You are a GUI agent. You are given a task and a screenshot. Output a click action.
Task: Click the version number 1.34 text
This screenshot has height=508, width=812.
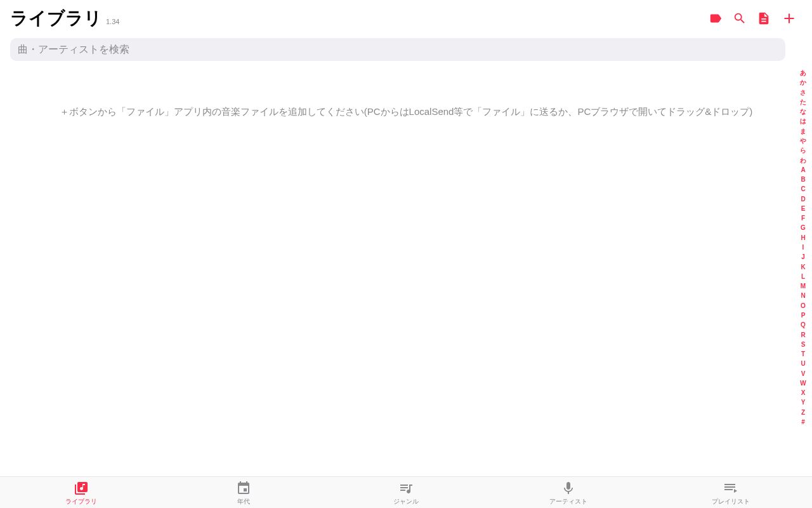(112, 22)
